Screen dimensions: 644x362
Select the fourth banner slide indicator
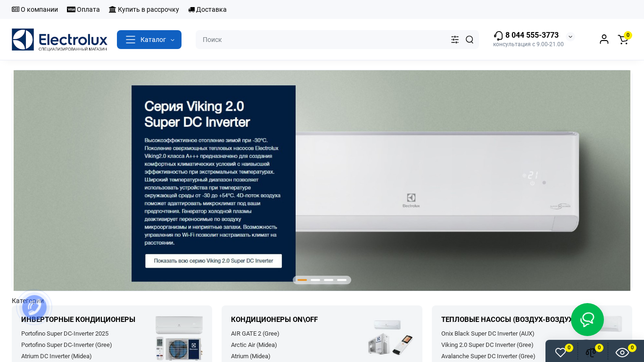[x=342, y=280]
